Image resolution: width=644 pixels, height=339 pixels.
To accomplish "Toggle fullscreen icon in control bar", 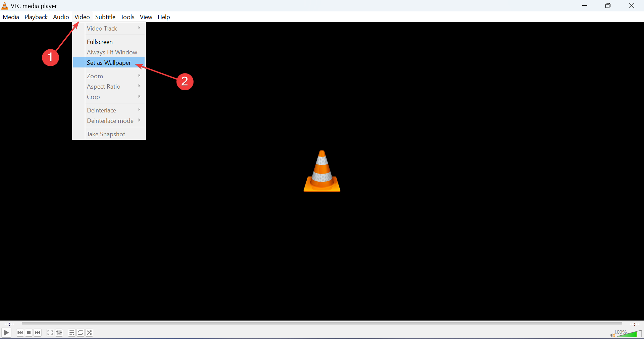I will click(x=50, y=333).
